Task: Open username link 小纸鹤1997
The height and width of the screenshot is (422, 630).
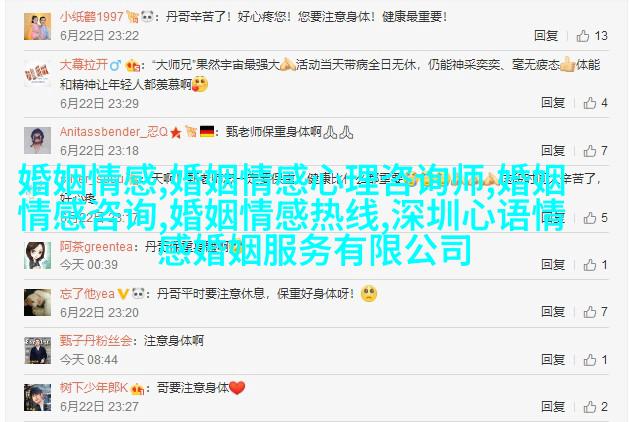Action: (x=92, y=16)
